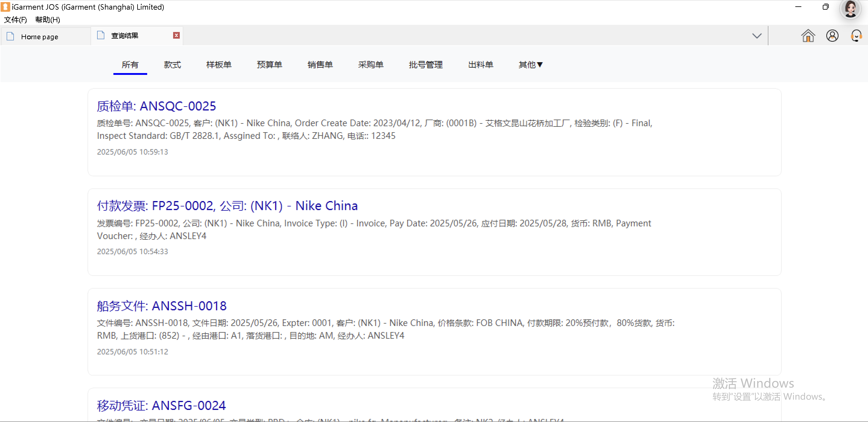Click the user avatar picture
The image size is (868, 422).
[x=851, y=9]
